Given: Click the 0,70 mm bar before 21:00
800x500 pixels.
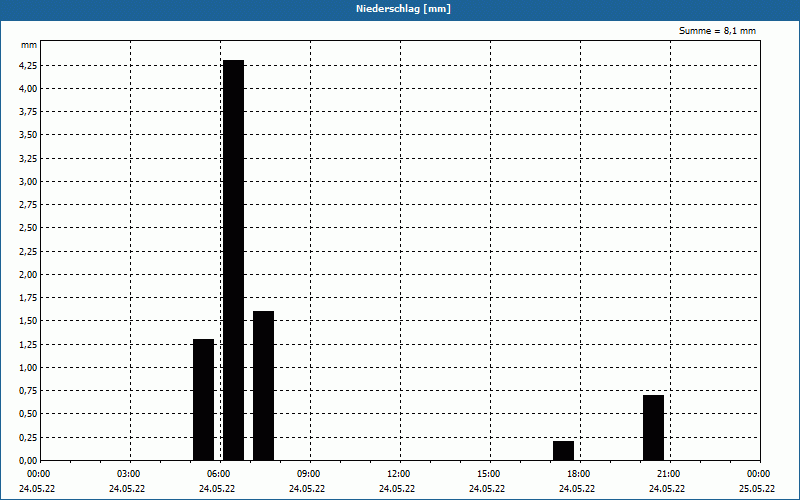Looking at the screenshot, I should [653, 428].
